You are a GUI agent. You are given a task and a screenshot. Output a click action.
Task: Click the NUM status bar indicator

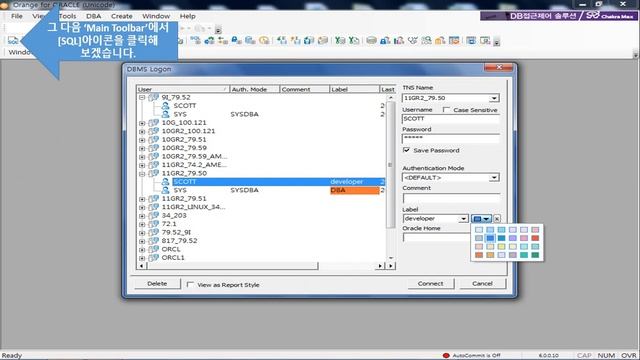[x=606, y=355]
